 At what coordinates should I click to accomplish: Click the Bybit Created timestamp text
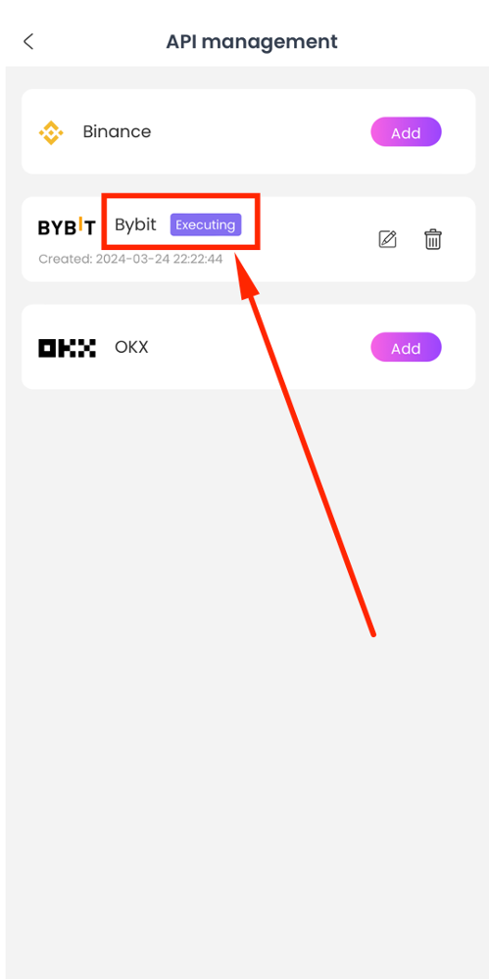130,259
